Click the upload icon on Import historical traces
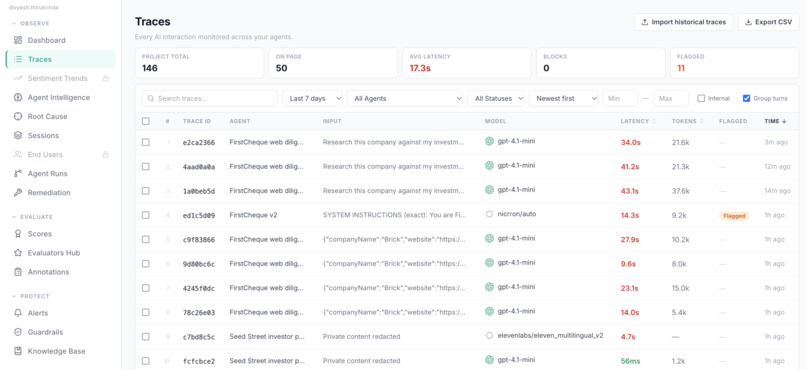 click(x=645, y=22)
